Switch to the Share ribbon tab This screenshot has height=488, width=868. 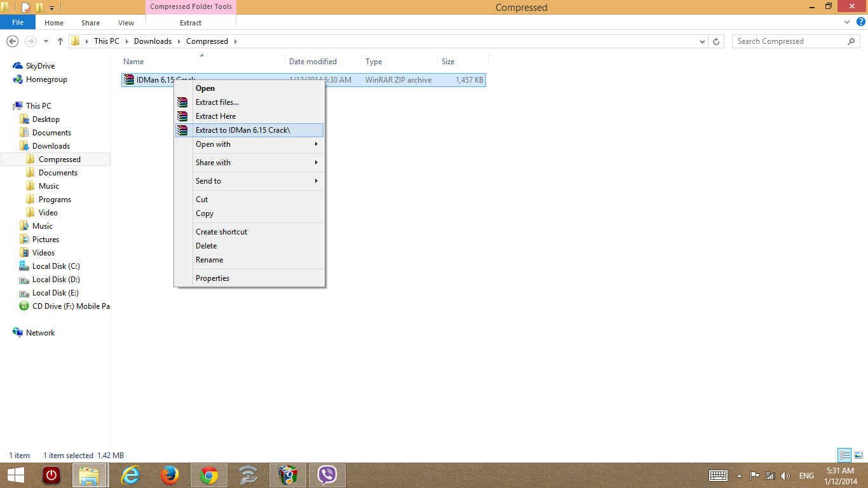[90, 23]
